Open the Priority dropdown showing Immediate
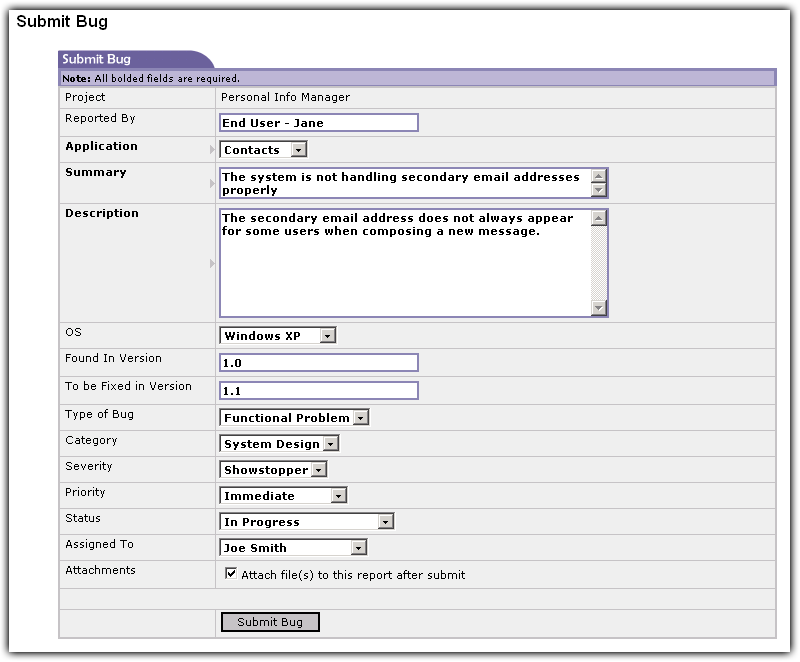Screen dimensions: 800x662 pos(339,496)
